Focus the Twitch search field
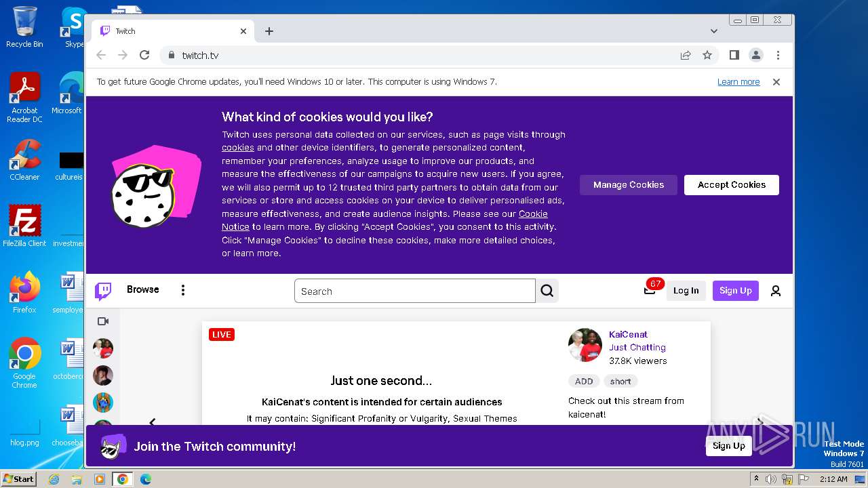Image resolution: width=868 pixels, height=488 pixels. (414, 291)
